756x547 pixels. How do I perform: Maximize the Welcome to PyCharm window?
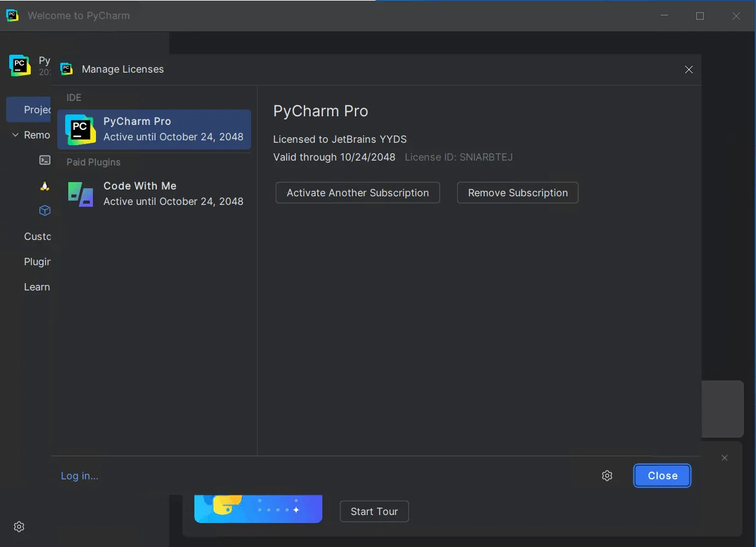pos(700,16)
